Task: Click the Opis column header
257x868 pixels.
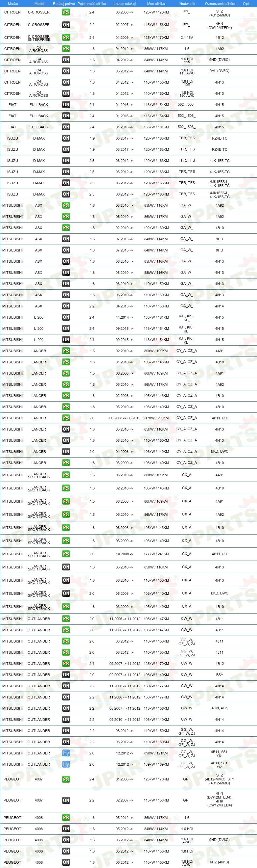Action: click(246, 4)
